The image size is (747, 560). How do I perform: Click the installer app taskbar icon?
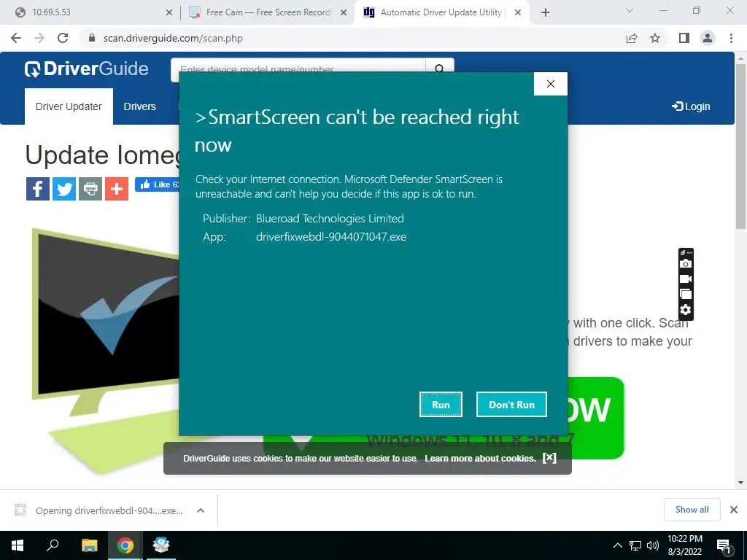pyautogui.click(x=161, y=545)
